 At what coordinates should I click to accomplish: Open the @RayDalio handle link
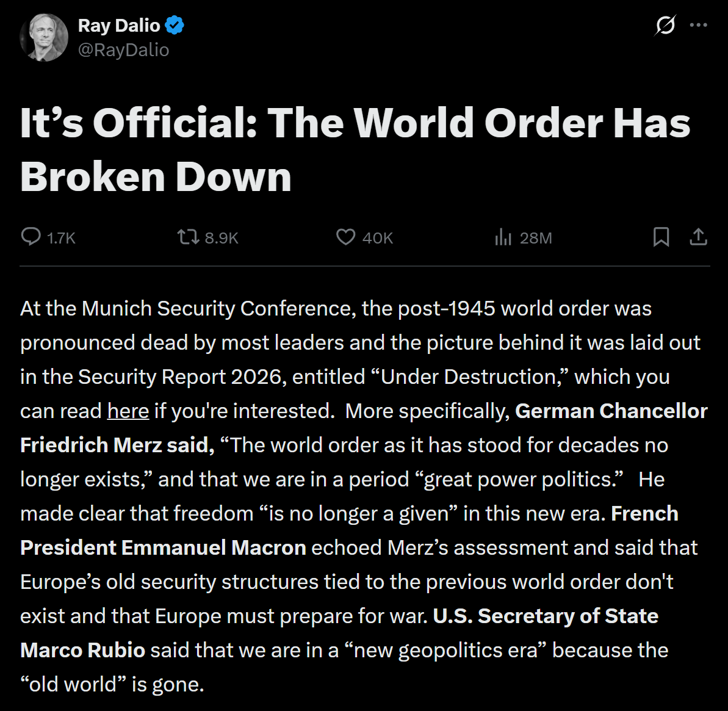coord(123,49)
